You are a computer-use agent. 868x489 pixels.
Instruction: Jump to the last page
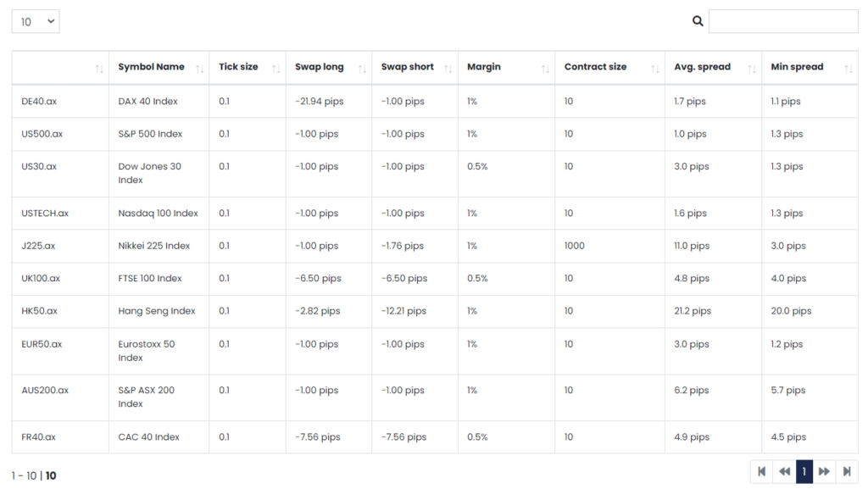847,471
